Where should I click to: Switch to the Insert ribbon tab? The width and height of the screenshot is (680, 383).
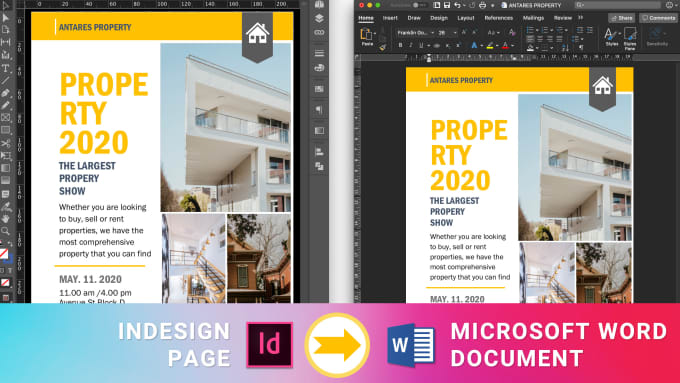390,18
